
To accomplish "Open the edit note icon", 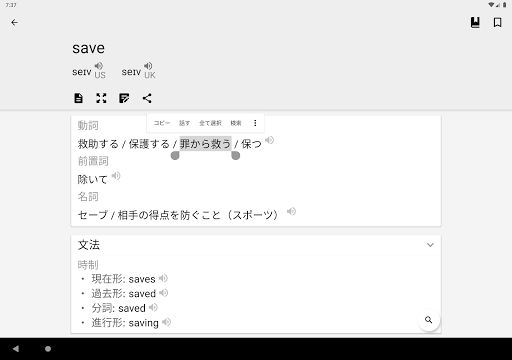I will coord(124,98).
